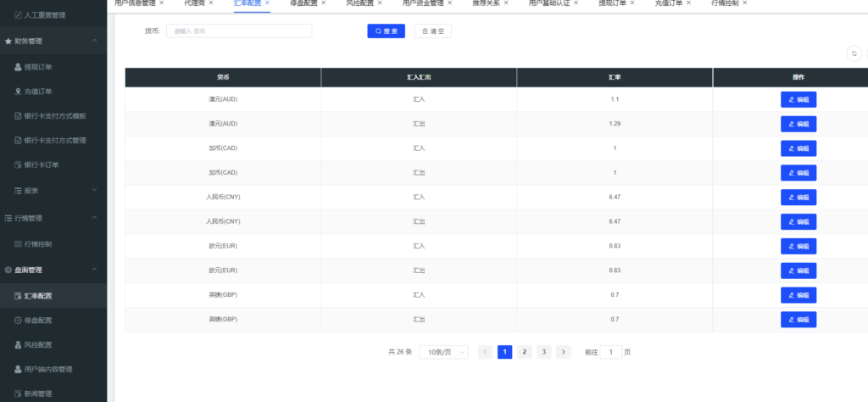Click the rate value 1.1
The height and width of the screenshot is (402, 868).
(x=615, y=100)
